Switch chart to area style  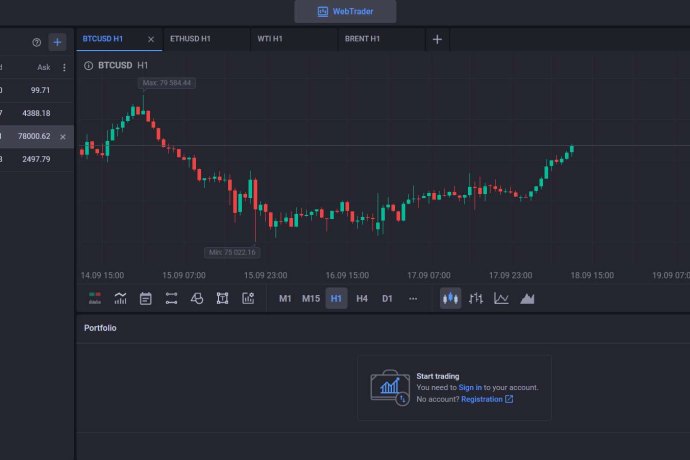527,298
